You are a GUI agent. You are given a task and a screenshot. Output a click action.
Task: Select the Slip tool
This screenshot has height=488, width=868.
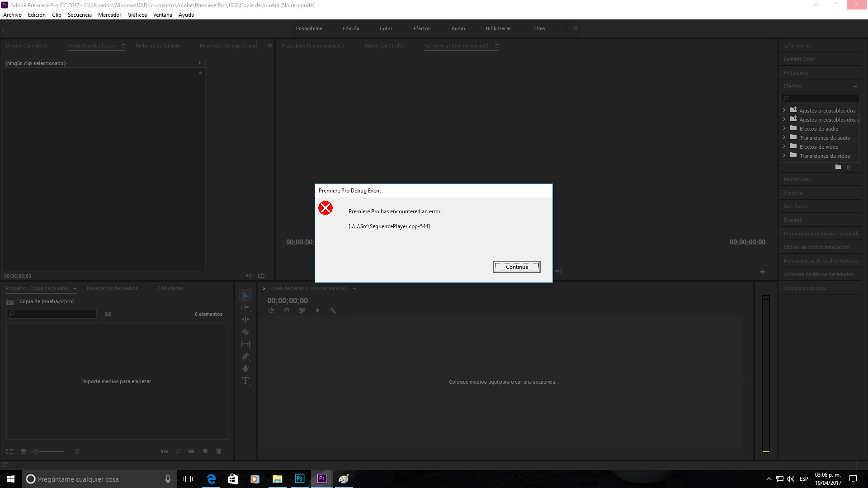[245, 344]
